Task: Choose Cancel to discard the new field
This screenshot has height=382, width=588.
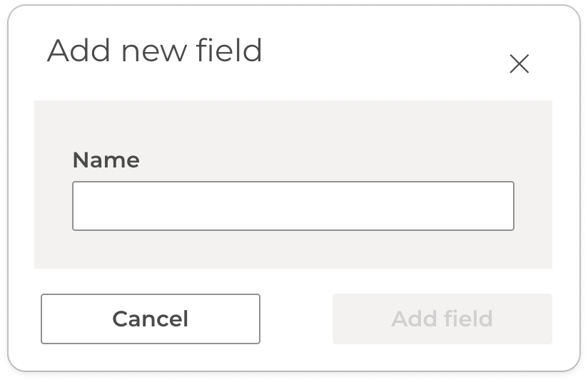Action: [x=151, y=319]
